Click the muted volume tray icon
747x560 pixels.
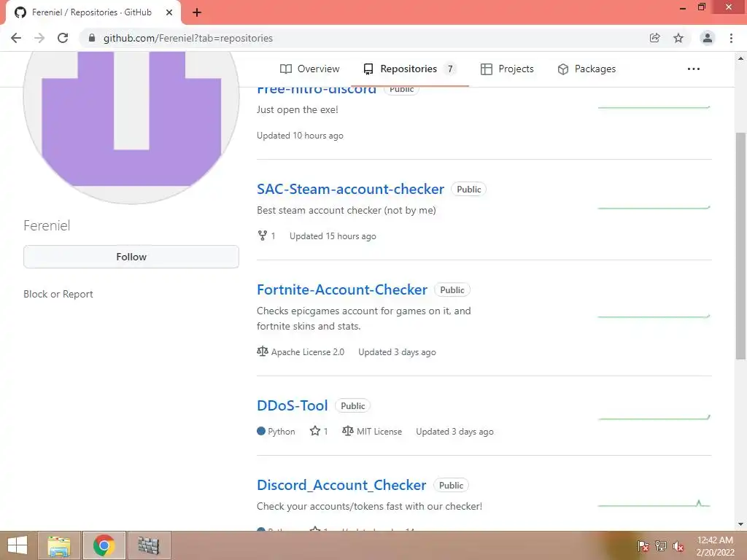(678, 546)
